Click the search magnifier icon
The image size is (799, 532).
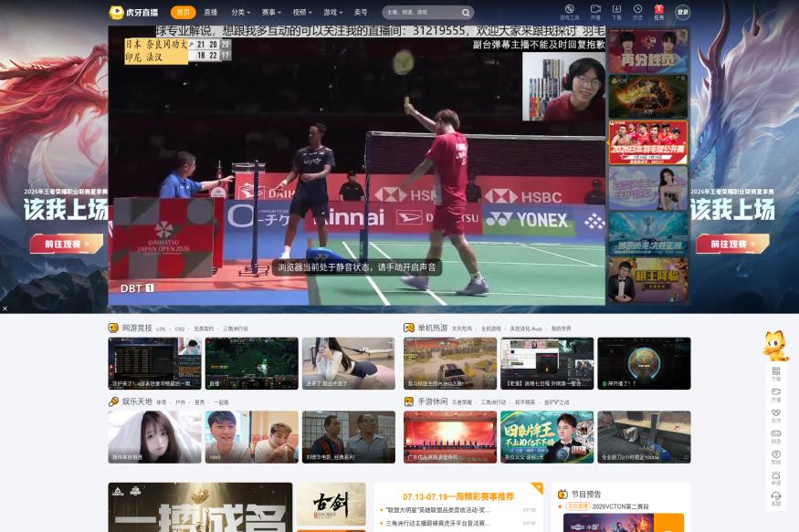(x=466, y=13)
